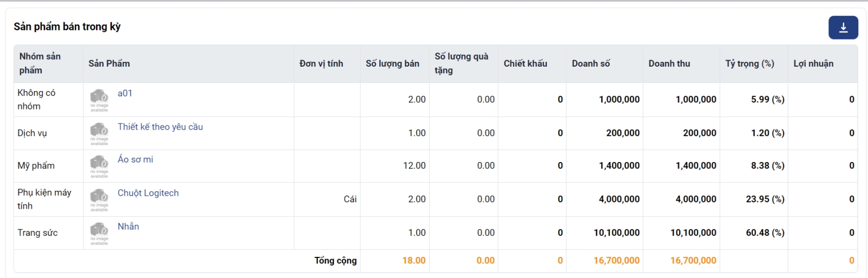Image resolution: width=868 pixels, height=278 pixels.
Task: Click the Nhóm sản phẩm column header
Action: [40, 63]
